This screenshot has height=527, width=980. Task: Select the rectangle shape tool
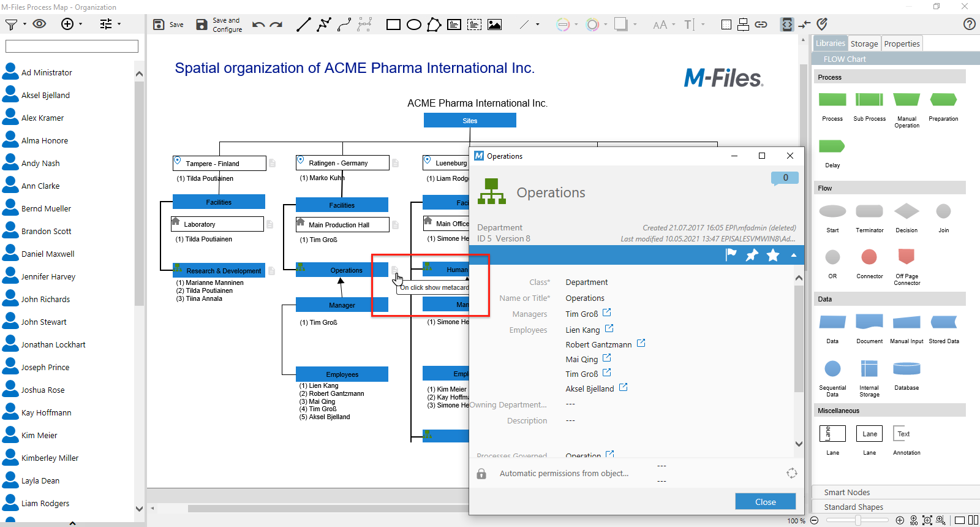[393, 25]
